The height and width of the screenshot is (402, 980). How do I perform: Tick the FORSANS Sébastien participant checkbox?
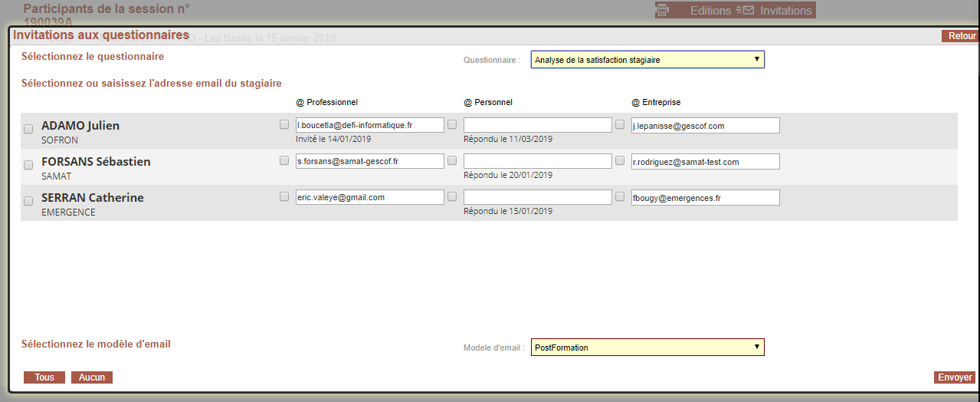click(x=28, y=165)
